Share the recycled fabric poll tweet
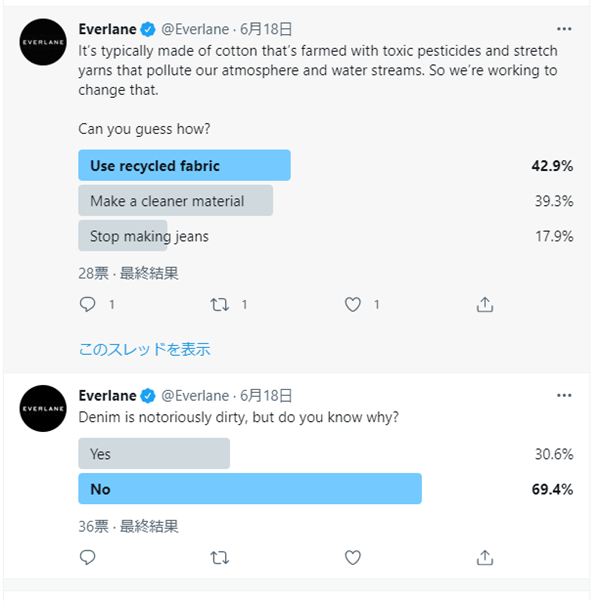The height and width of the screenshot is (602, 602). pos(485,304)
